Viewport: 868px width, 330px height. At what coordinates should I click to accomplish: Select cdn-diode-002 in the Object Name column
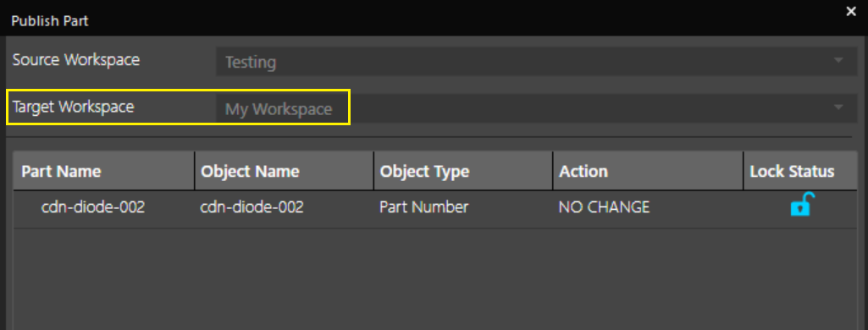pyautogui.click(x=252, y=207)
